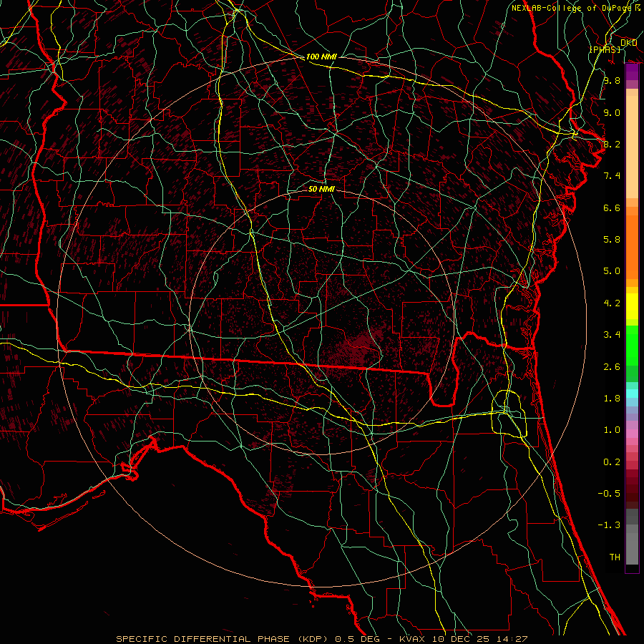
Task: Select the gray swatch beside TH
Action: (x=632, y=557)
